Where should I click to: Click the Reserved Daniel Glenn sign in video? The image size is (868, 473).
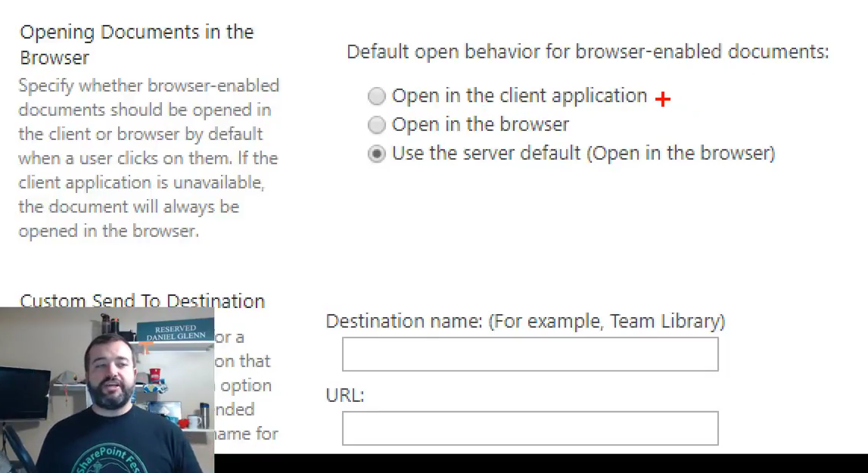point(175,333)
